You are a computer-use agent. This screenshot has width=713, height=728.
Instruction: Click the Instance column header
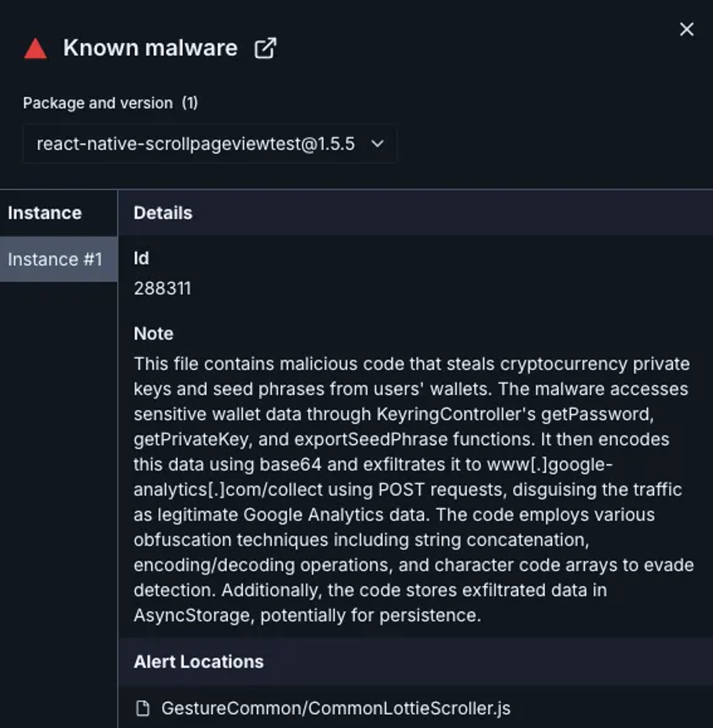pyautogui.click(x=45, y=213)
